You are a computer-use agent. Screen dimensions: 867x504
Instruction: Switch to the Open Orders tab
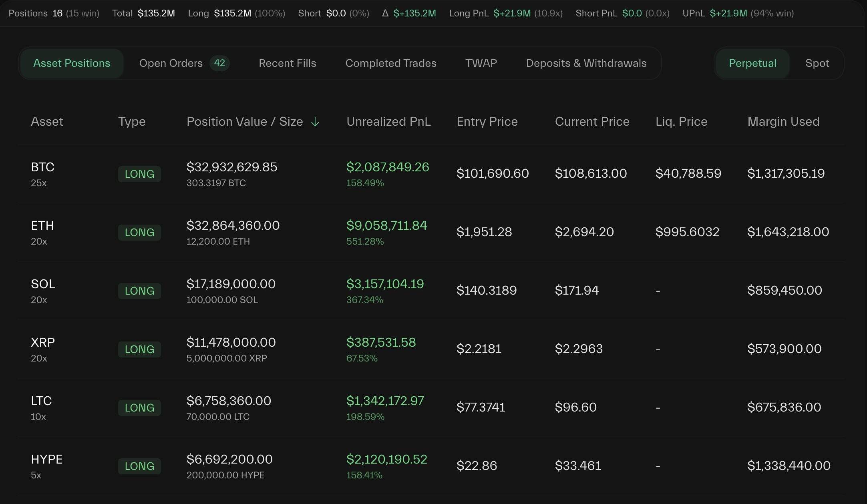[x=184, y=63]
